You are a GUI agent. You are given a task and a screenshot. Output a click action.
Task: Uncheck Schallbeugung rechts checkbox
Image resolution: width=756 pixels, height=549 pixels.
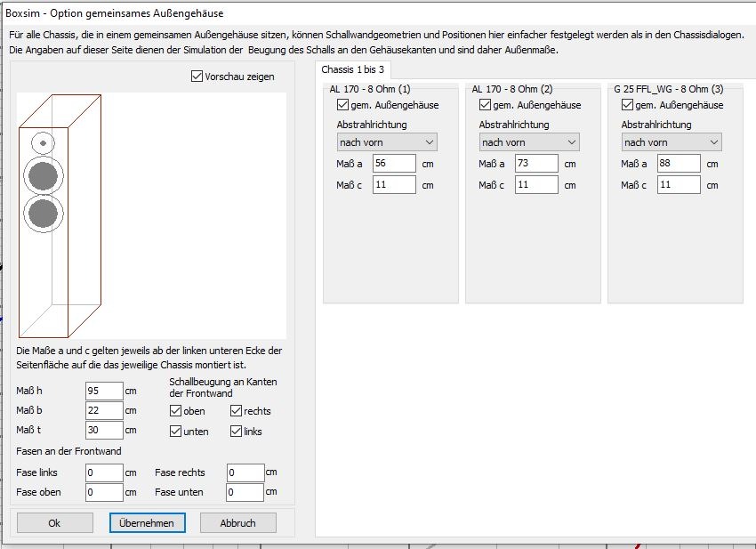236,411
